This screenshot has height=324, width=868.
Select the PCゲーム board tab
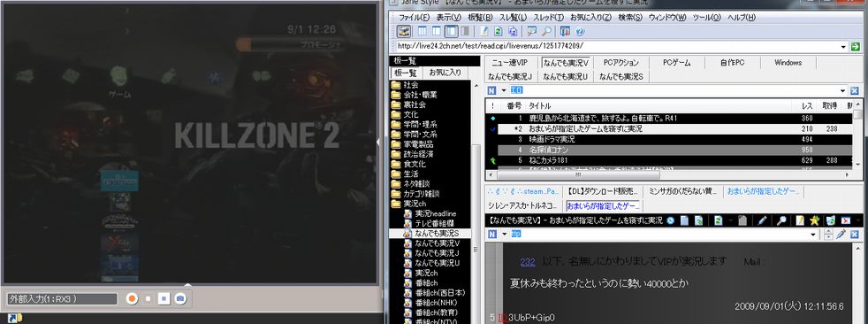click(676, 63)
